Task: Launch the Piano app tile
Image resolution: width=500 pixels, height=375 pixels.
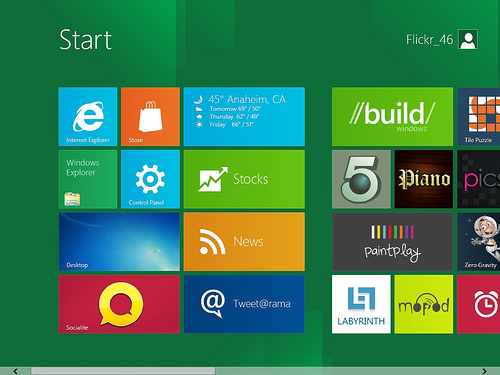Action: click(x=424, y=179)
